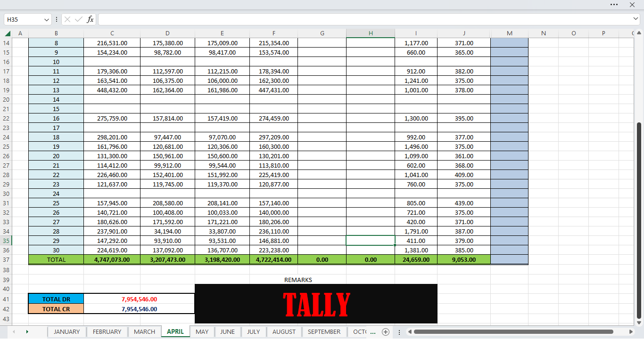The height and width of the screenshot is (339, 644).
Task: Select red 7,954,546.00 TOTAL DR value
Action: coord(139,299)
